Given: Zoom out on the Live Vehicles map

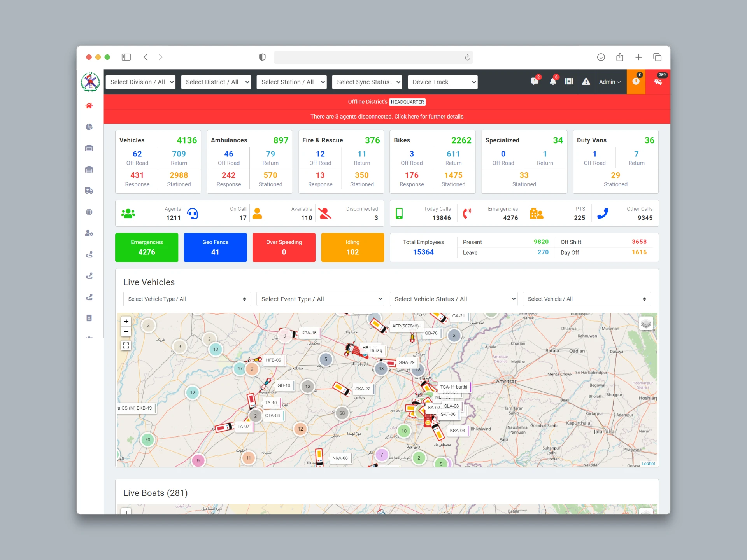Looking at the screenshot, I should (126, 332).
